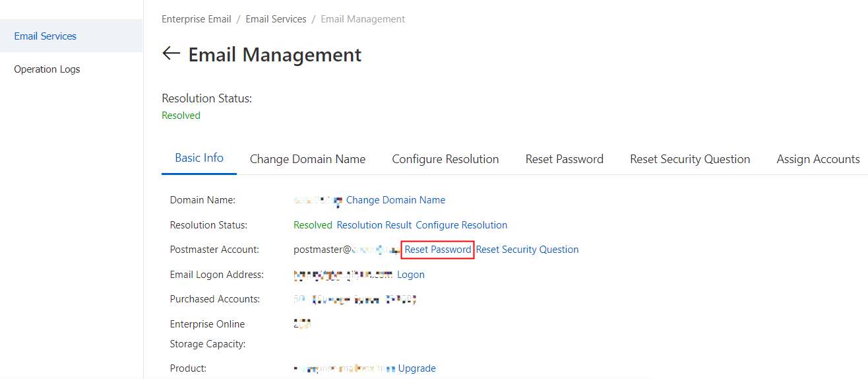Click the Email Services breadcrumb link
This screenshot has width=868, height=379.
tap(276, 19)
